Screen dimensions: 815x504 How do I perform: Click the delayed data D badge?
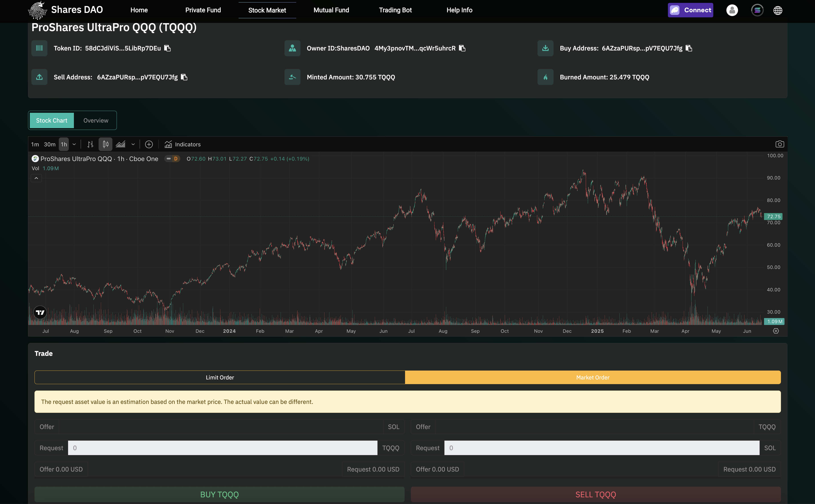tap(176, 159)
